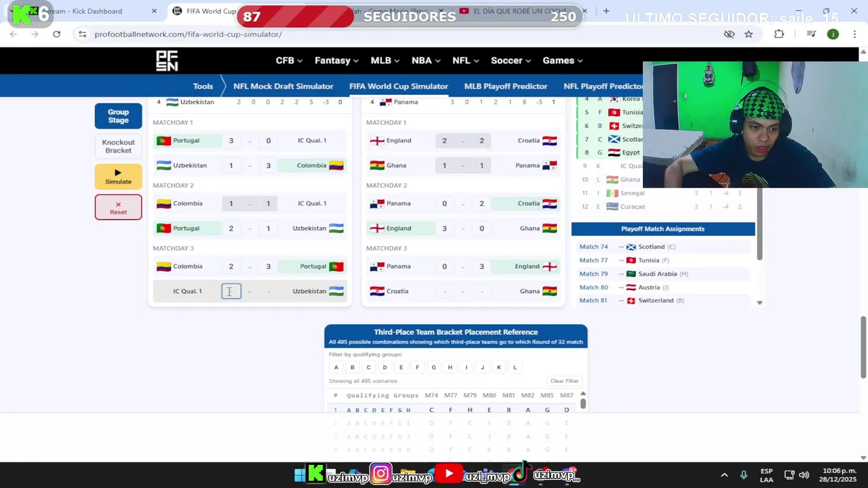Viewport: 868px width, 488px height.
Task: Click the Saudi Arabia flag in Match 79
Action: tap(631, 274)
